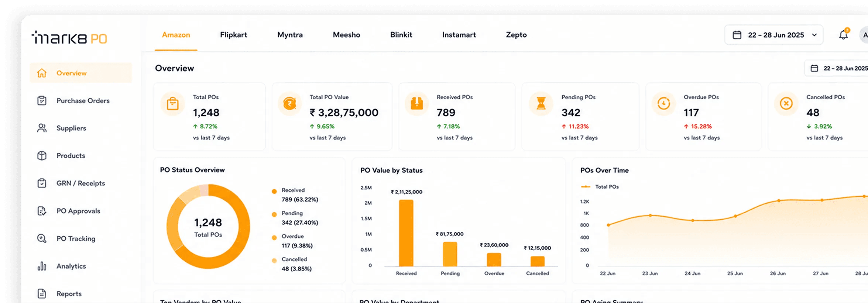This screenshot has width=868, height=303.
Task: Click the 25 Jun data point on line chart
Action: click(x=735, y=216)
